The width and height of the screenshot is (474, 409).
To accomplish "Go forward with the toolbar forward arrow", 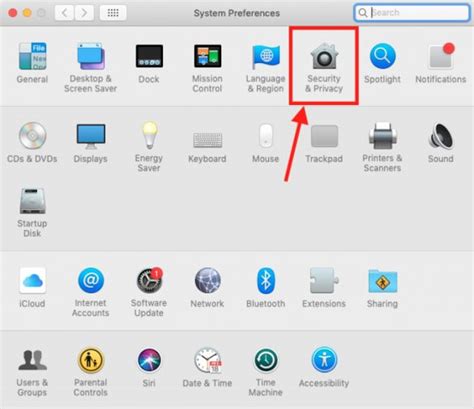I will (x=84, y=13).
